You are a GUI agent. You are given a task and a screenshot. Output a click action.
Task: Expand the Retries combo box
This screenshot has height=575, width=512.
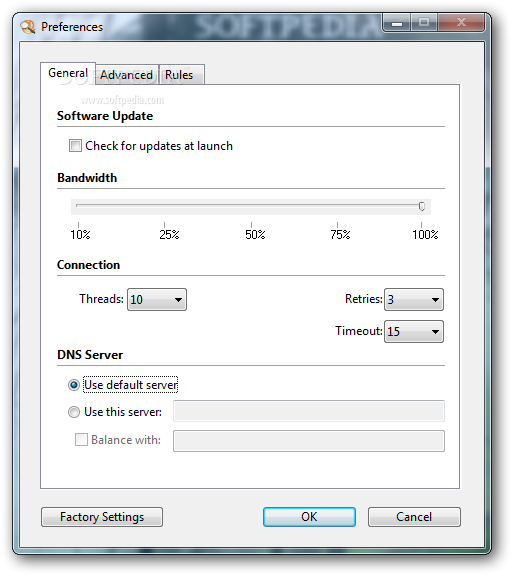(x=414, y=300)
